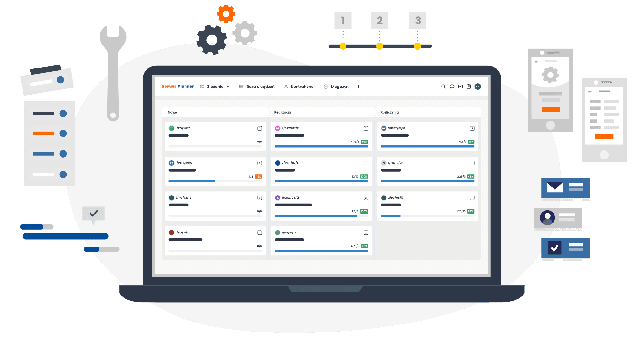The image size is (644, 337).
Task: Click the progress bar on 1/SRW/08/21
Action: [x=321, y=216]
